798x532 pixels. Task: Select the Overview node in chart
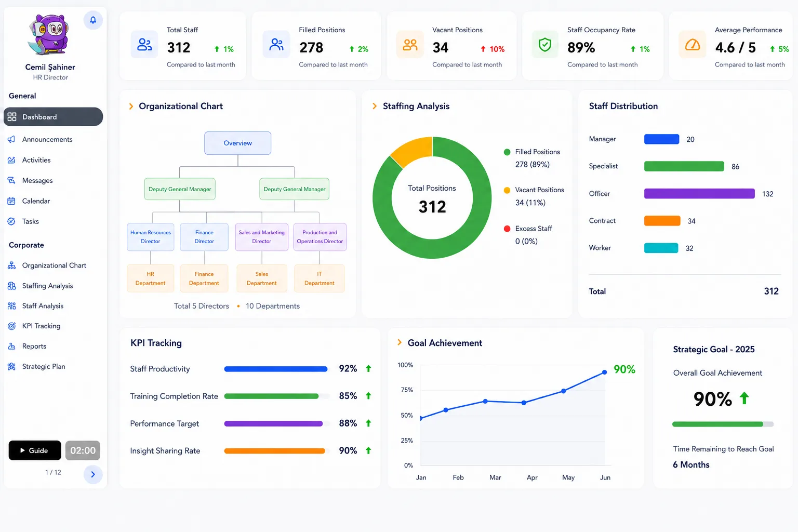coord(238,143)
